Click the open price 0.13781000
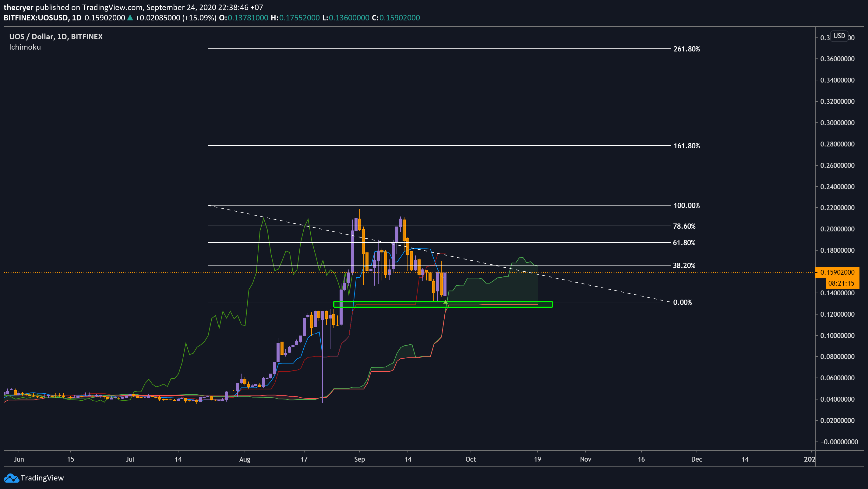 tap(248, 18)
